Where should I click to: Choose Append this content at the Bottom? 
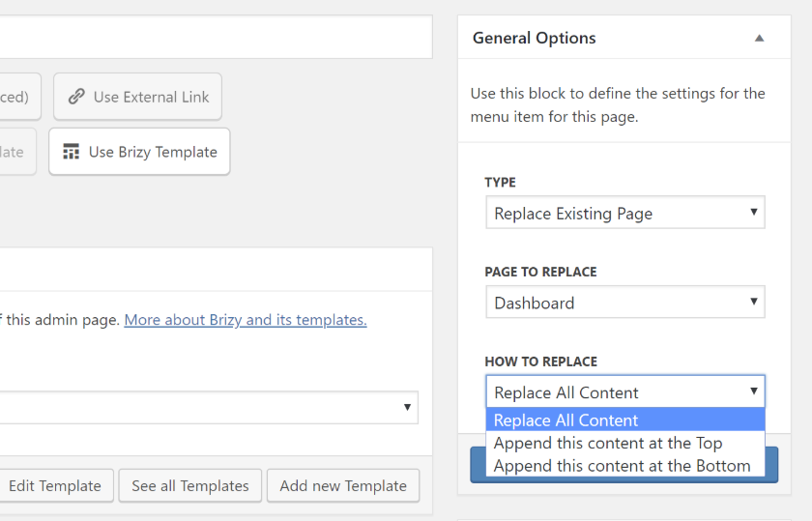pos(625,466)
